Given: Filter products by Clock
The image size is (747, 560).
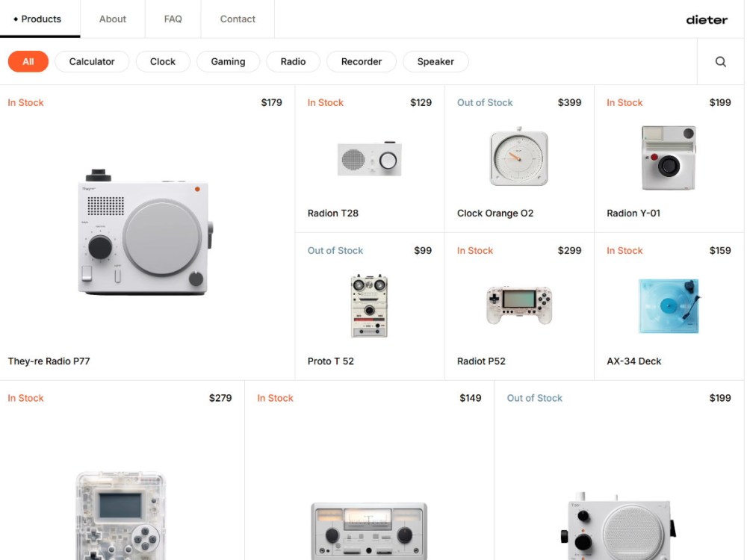Looking at the screenshot, I should pyautogui.click(x=163, y=61).
